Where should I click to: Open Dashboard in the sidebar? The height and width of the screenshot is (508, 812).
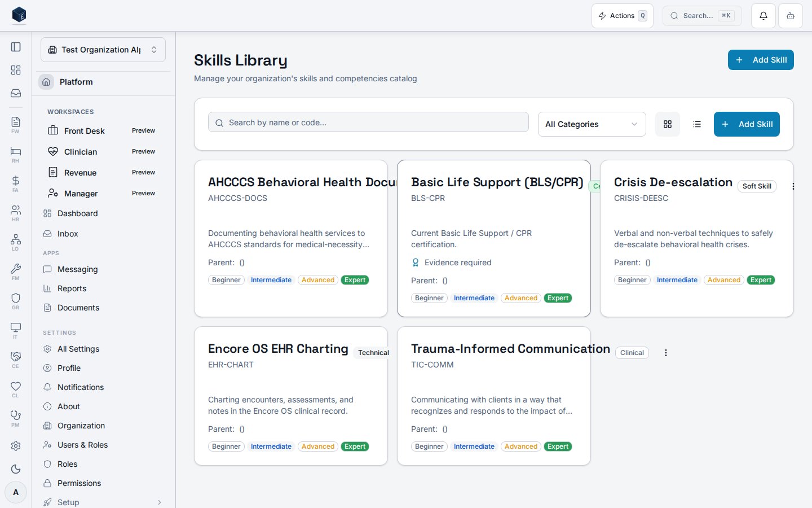pyautogui.click(x=103, y=213)
